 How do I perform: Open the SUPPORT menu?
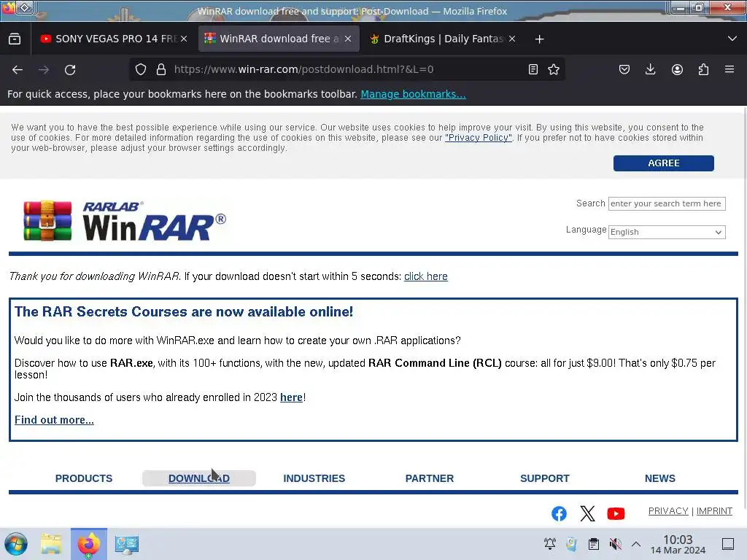click(x=544, y=478)
